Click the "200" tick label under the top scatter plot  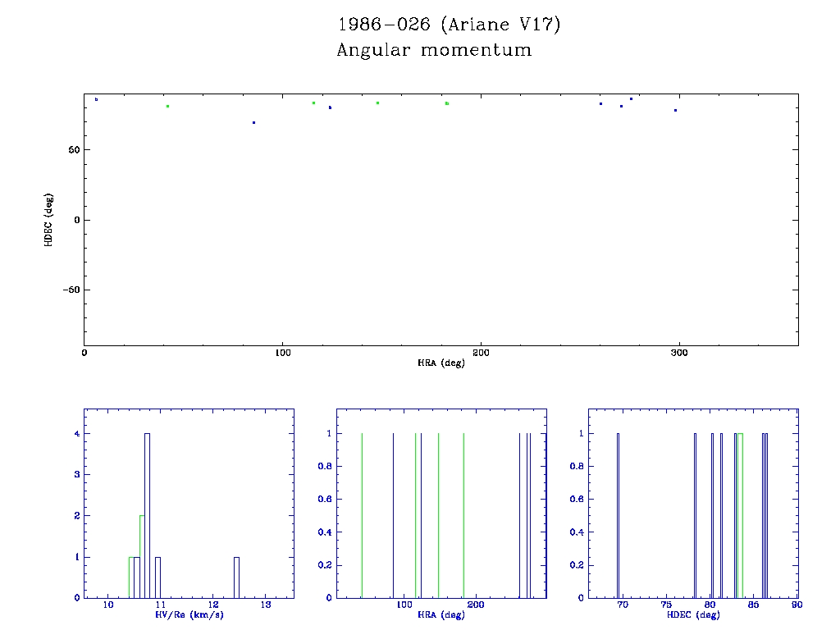tap(481, 353)
